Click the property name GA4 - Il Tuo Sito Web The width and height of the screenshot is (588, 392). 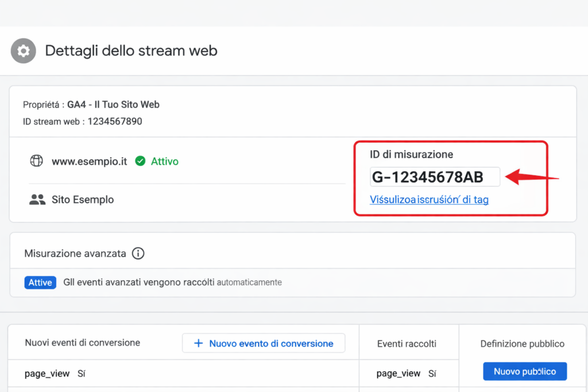113,104
